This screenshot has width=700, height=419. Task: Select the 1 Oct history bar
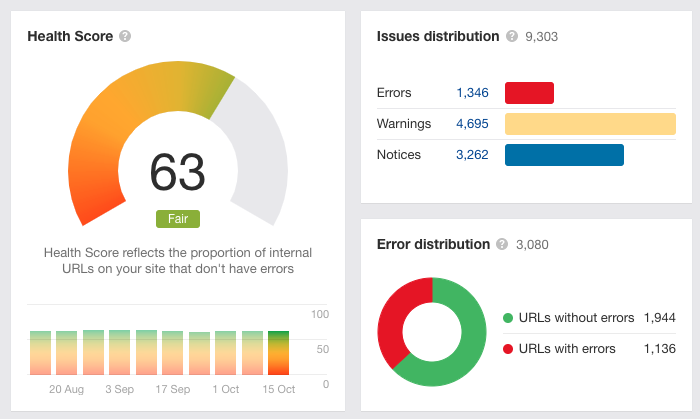click(x=225, y=353)
